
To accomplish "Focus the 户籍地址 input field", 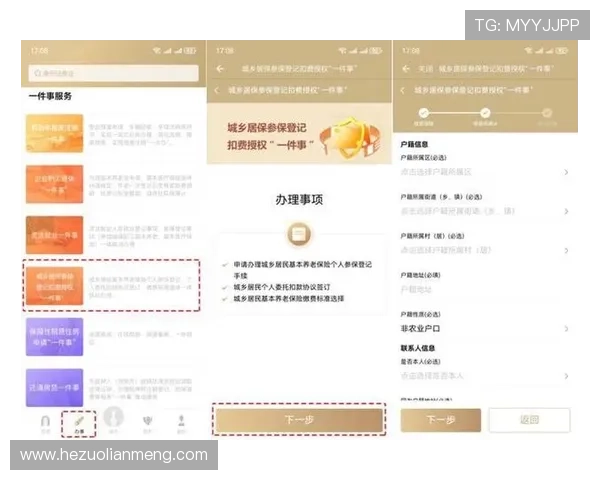I will point(484,289).
